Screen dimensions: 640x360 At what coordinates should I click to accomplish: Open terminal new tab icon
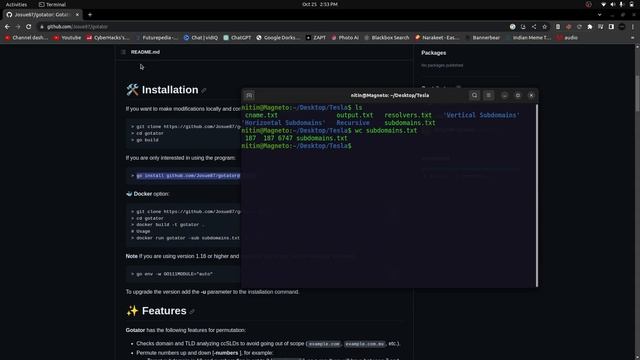tap(249, 96)
